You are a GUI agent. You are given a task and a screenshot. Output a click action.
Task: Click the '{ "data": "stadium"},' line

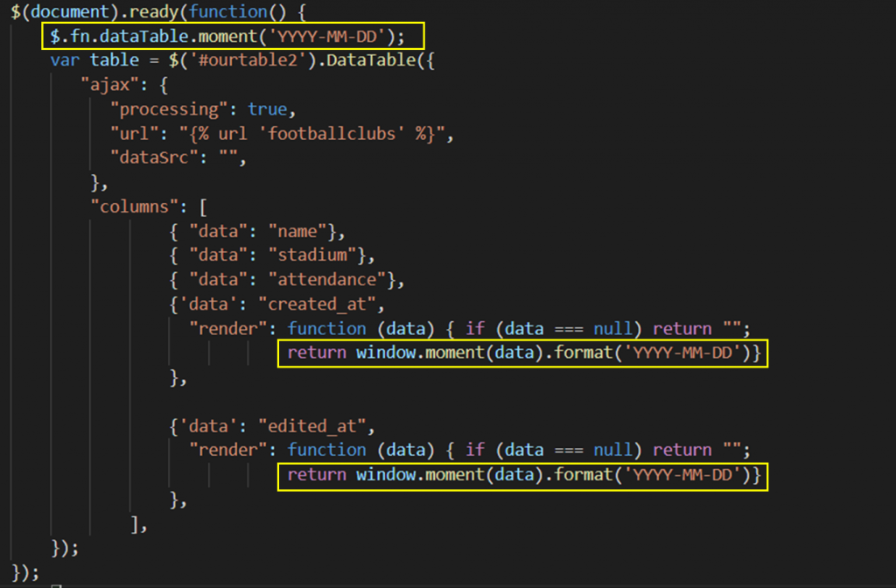click(272, 255)
